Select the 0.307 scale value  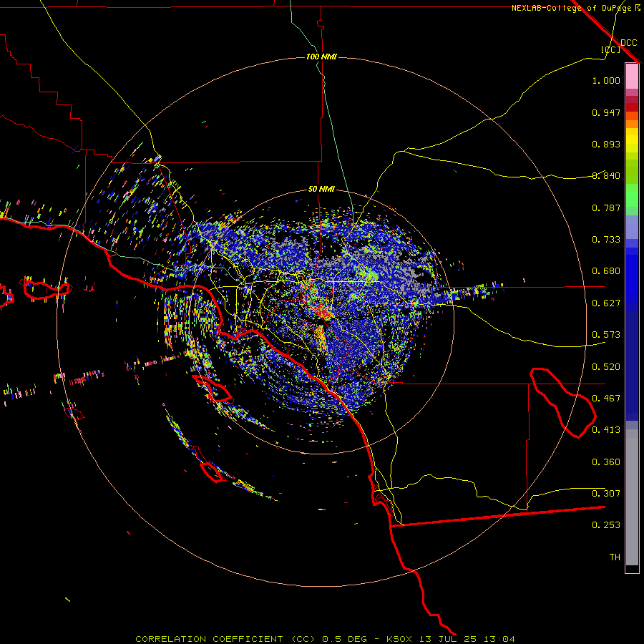point(606,494)
